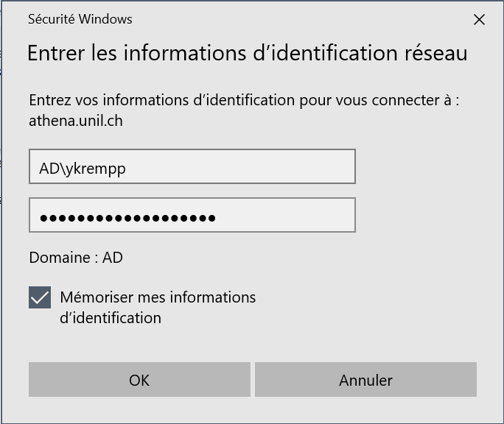Click the "d'identification" second line of checkbox label
Viewport: 504px width, 424px height.
[x=111, y=318]
